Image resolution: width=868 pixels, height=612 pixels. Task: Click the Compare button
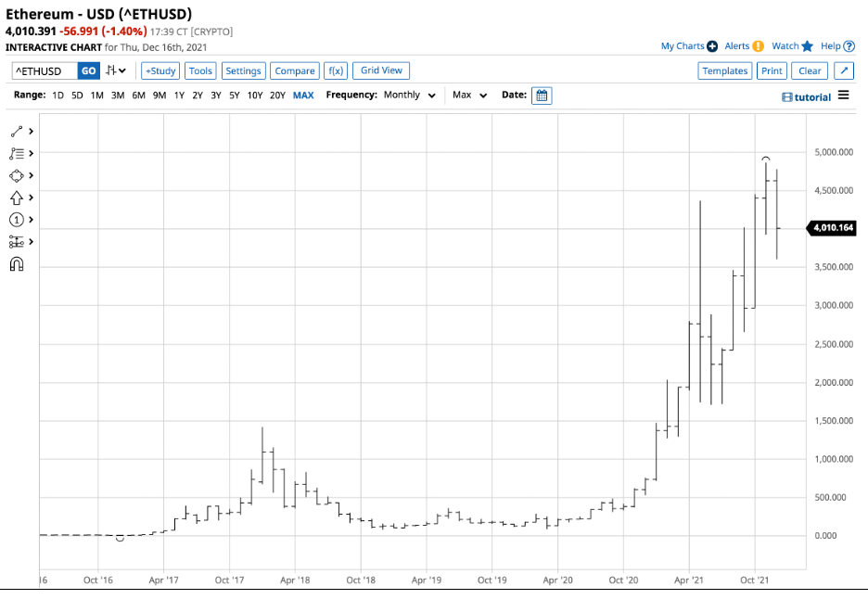295,70
